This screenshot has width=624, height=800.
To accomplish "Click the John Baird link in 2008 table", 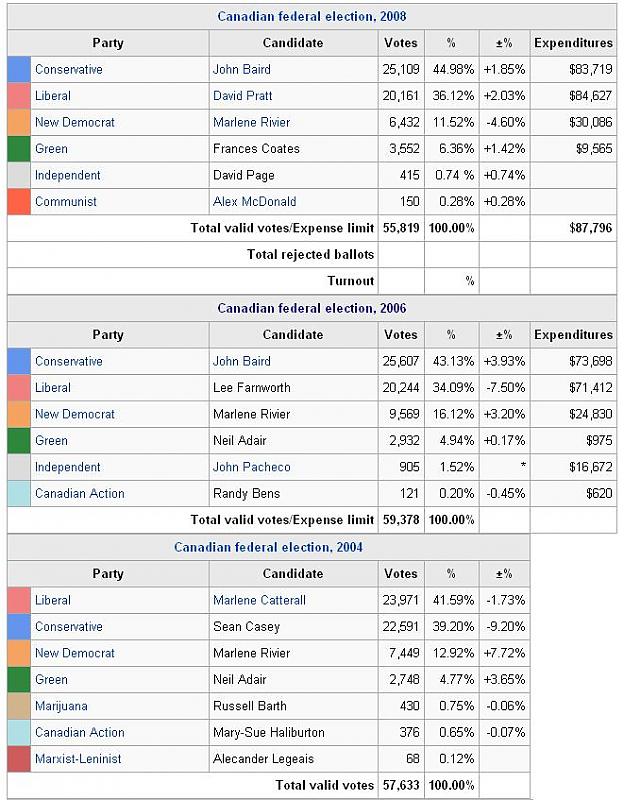I will pos(241,70).
